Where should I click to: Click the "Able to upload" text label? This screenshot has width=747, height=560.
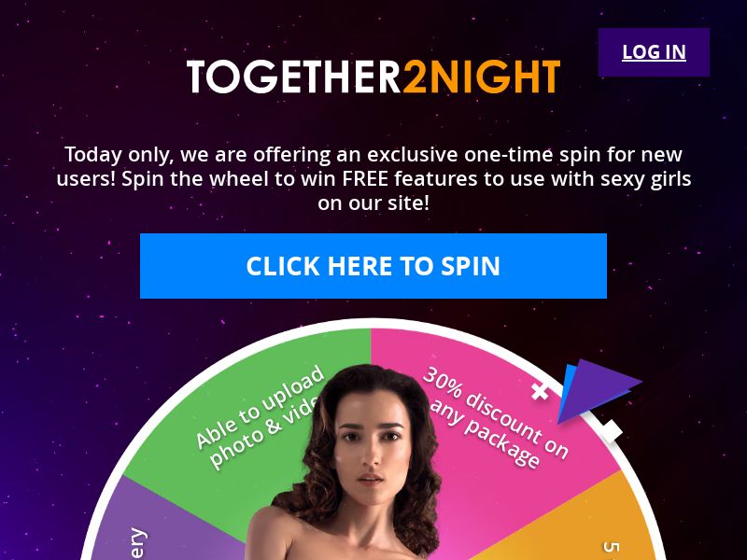(260, 407)
